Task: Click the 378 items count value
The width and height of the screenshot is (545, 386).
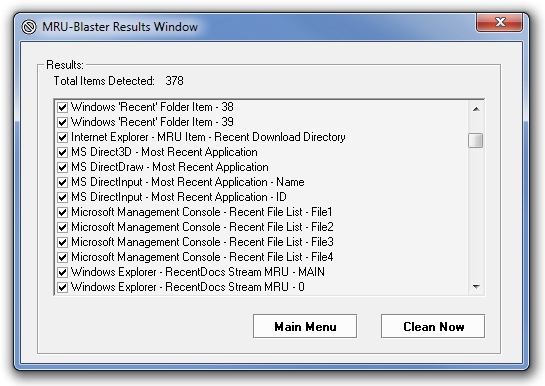Action: (x=174, y=81)
